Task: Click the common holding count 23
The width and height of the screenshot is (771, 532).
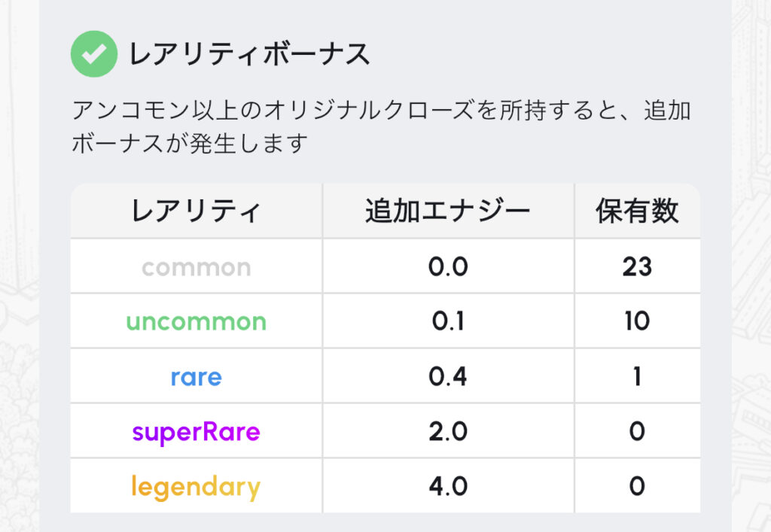Action: click(637, 267)
